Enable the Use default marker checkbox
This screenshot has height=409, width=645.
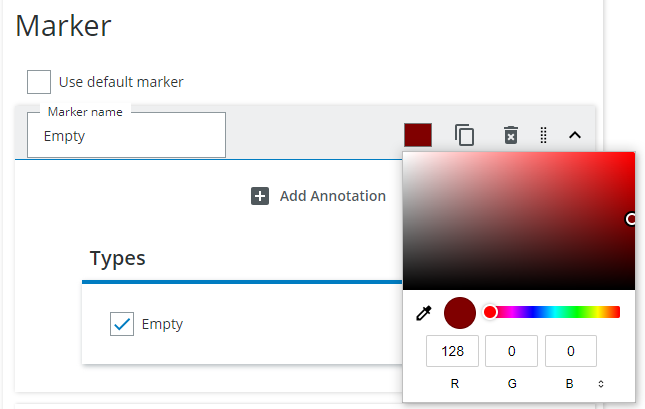click(x=39, y=82)
